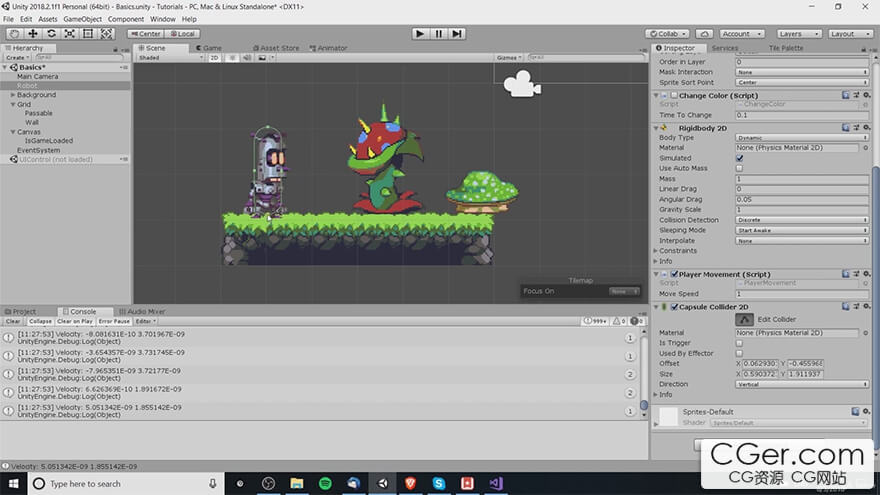This screenshot has height=495, width=880.
Task: Click the Pause button
Action: pos(438,34)
